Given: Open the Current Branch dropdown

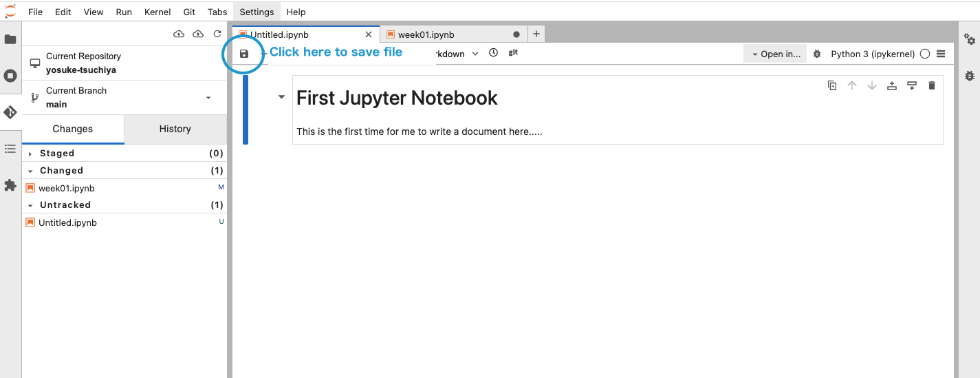Looking at the screenshot, I should (208, 98).
